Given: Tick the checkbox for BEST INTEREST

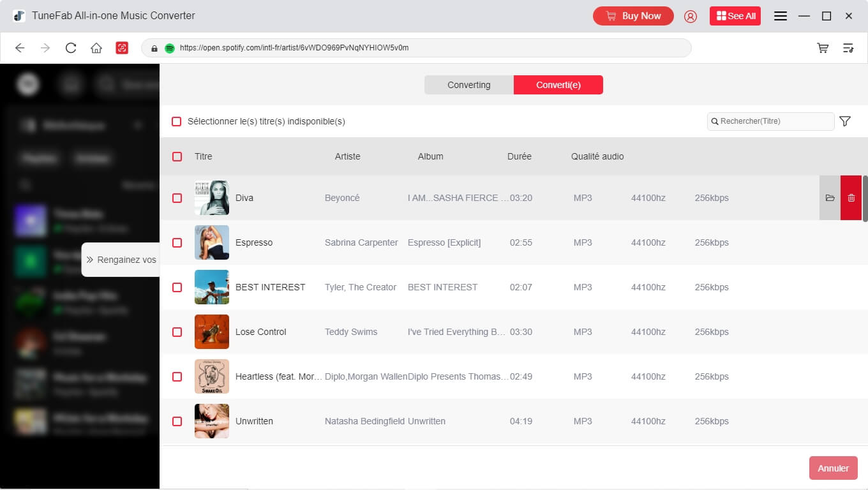Looking at the screenshot, I should pyautogui.click(x=177, y=287).
